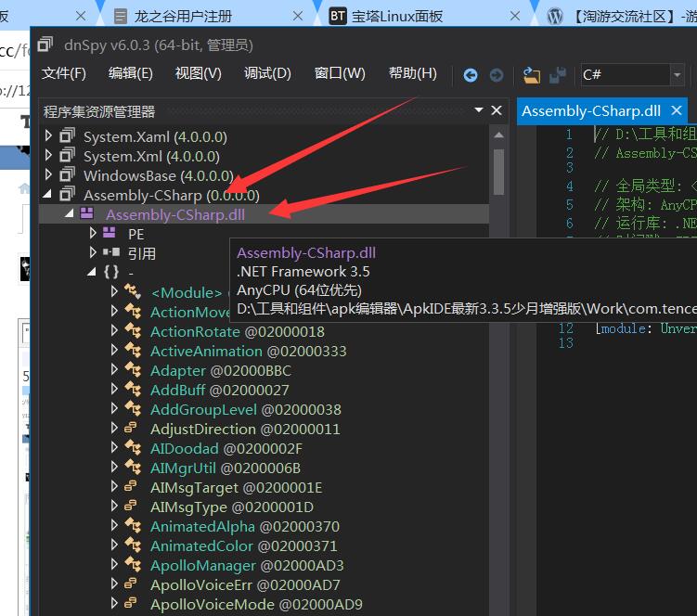Open the C# language dropdown

tap(677, 75)
